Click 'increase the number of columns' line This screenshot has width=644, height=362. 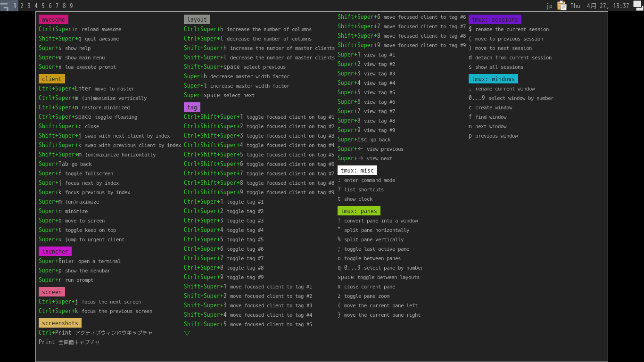248,29
